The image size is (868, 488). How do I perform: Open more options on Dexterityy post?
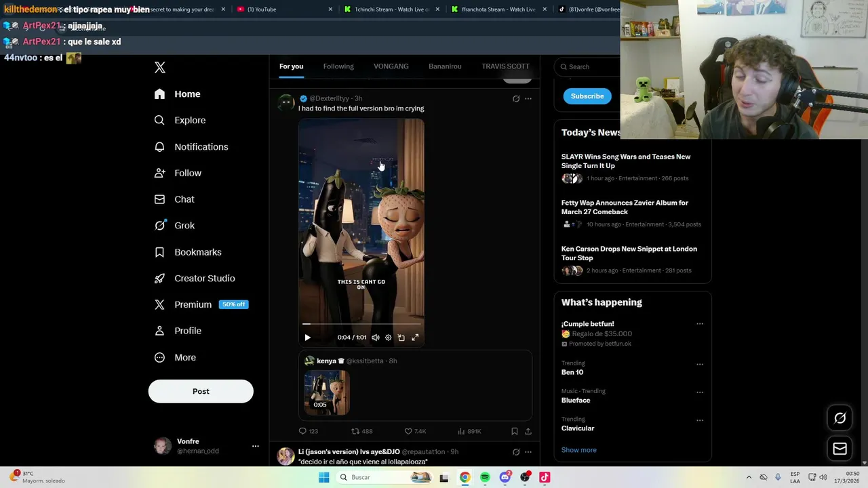pyautogui.click(x=528, y=99)
